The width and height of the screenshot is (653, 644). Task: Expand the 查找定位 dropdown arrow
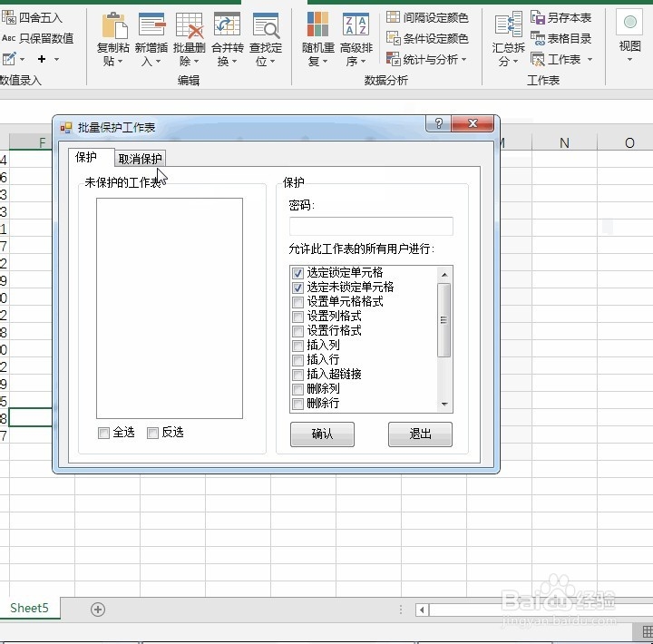pos(272,62)
